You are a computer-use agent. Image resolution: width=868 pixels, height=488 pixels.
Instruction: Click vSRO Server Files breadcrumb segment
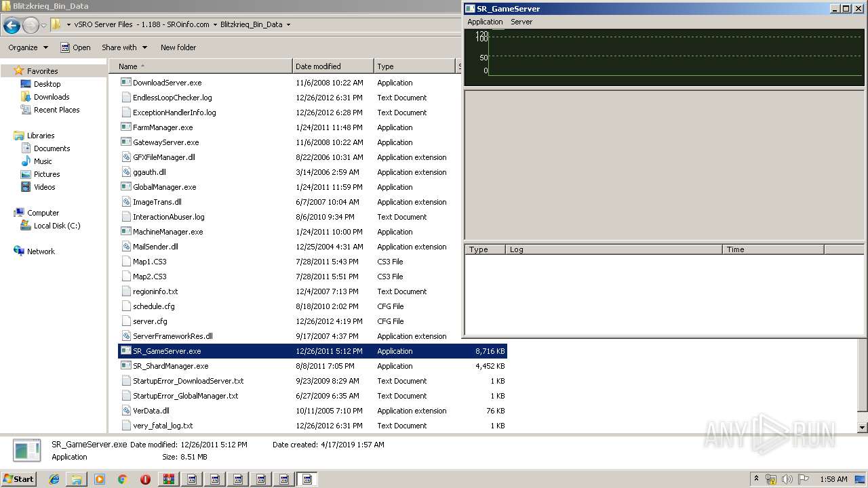142,24
